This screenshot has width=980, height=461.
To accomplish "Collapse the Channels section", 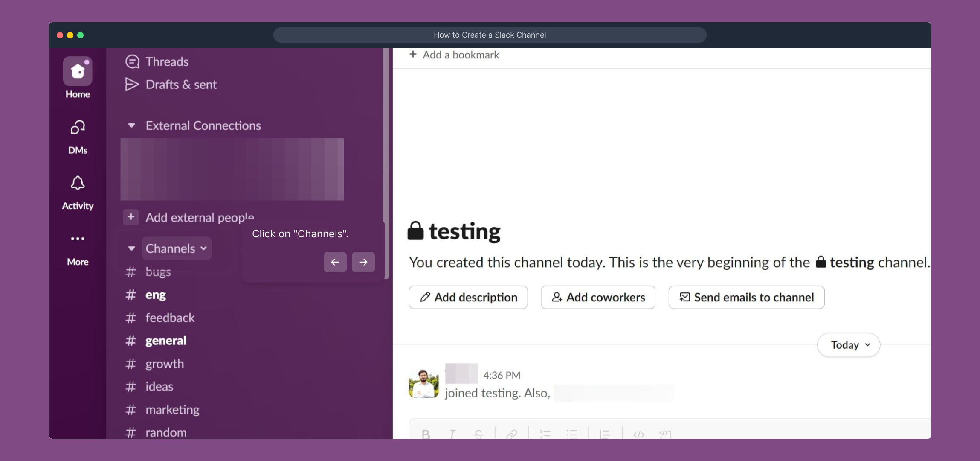I will click(131, 248).
